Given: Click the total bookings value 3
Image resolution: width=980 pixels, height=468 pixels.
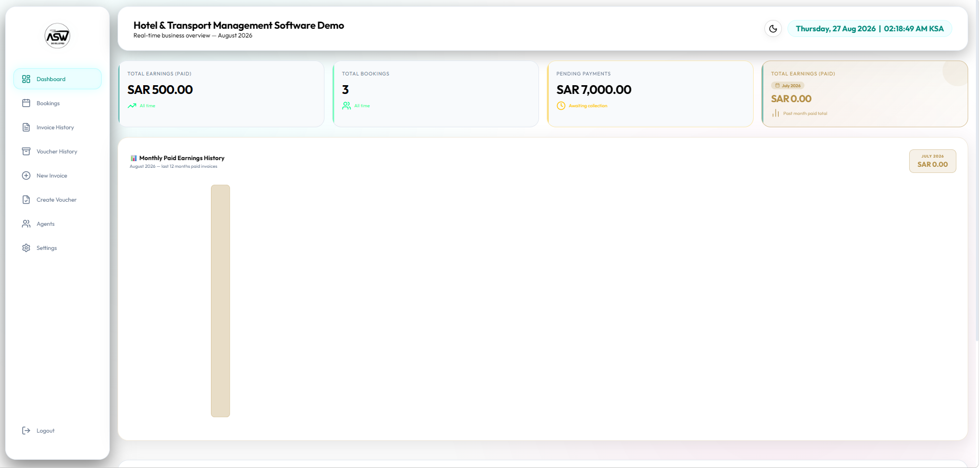Looking at the screenshot, I should click(x=345, y=90).
